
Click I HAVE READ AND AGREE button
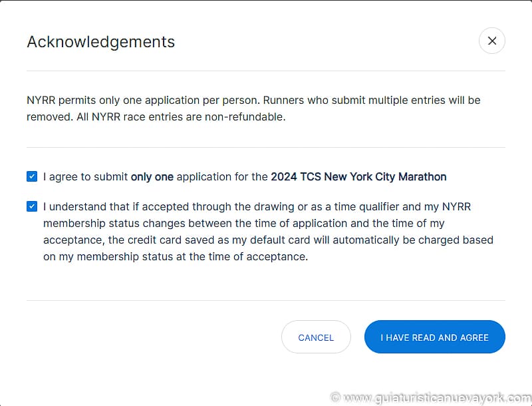coord(434,337)
